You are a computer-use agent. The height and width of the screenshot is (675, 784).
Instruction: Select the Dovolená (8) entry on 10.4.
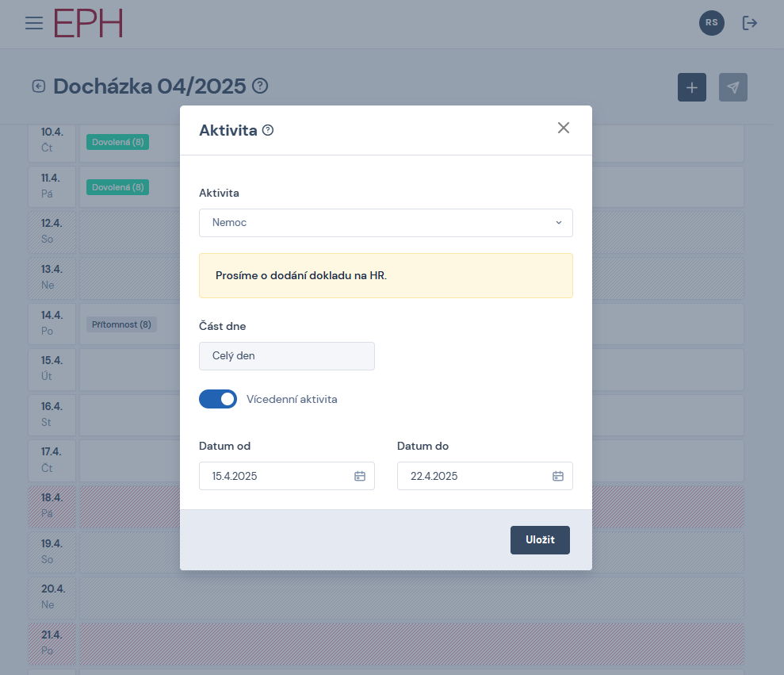118,143
